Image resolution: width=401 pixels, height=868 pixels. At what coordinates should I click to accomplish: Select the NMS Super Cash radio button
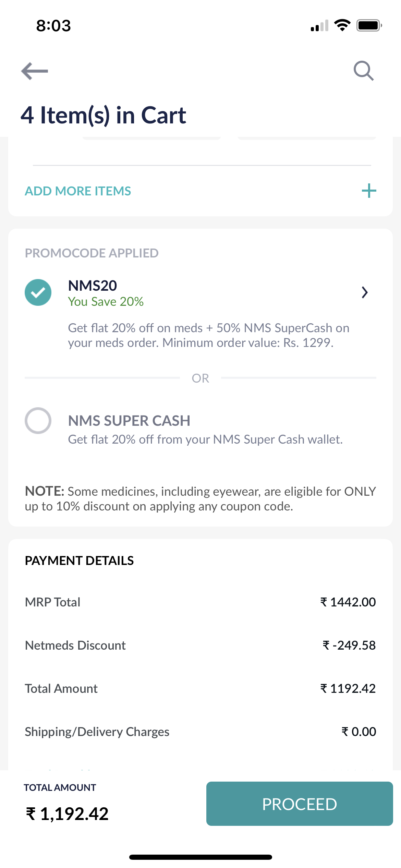[38, 421]
